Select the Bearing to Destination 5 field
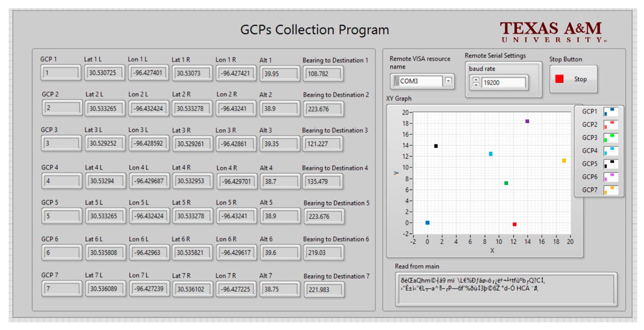 click(x=324, y=216)
